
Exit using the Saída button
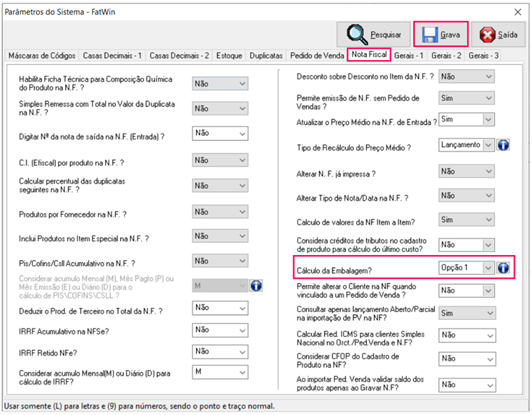(498, 34)
